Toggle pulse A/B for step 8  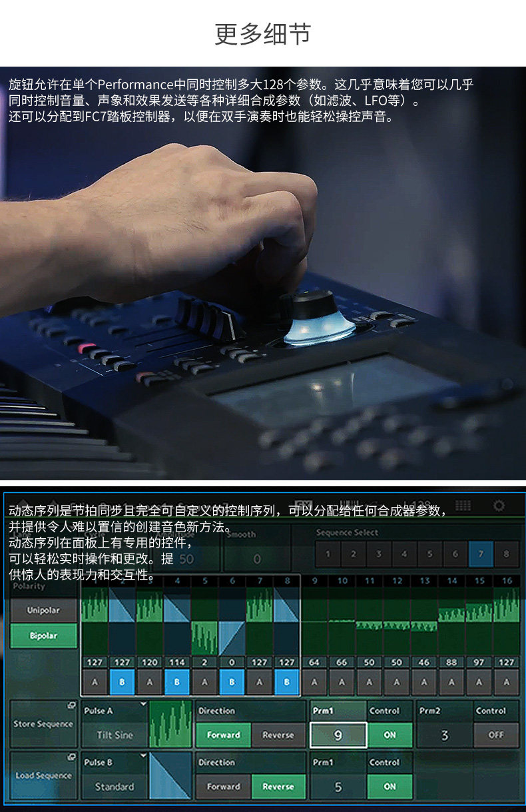coord(286,681)
